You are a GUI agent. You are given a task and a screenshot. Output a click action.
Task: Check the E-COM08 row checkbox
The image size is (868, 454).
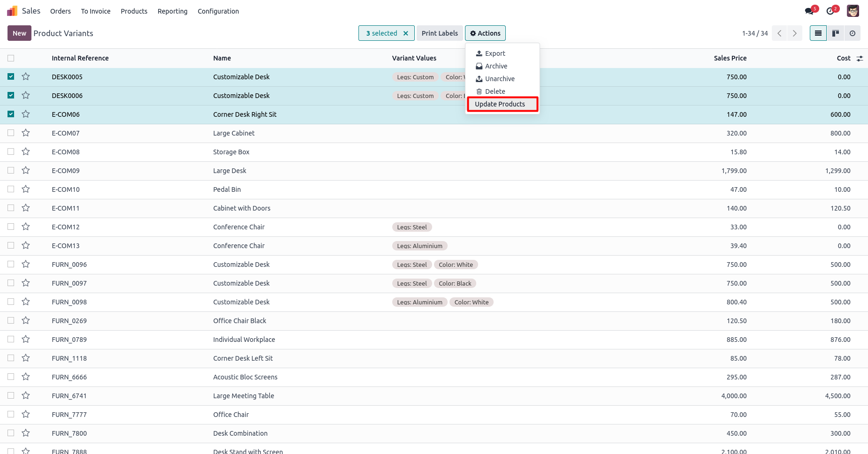pyautogui.click(x=11, y=151)
